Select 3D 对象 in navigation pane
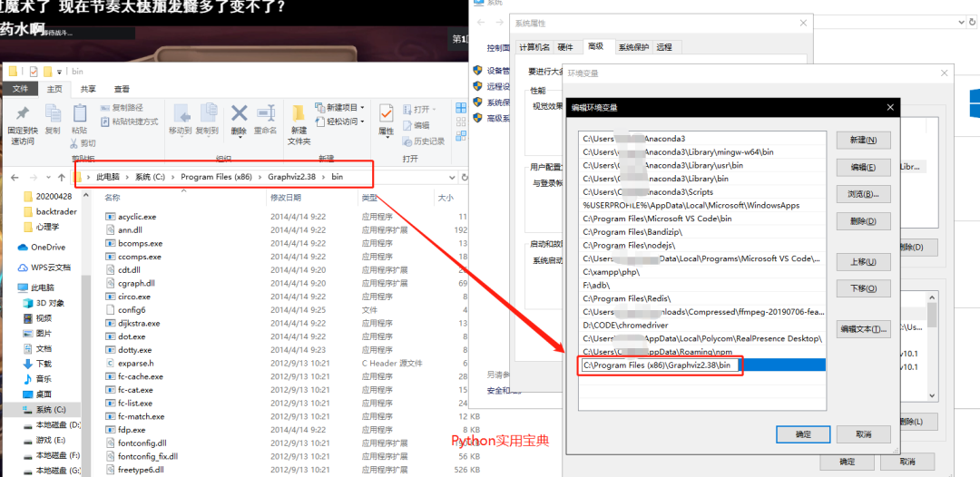 [x=44, y=303]
